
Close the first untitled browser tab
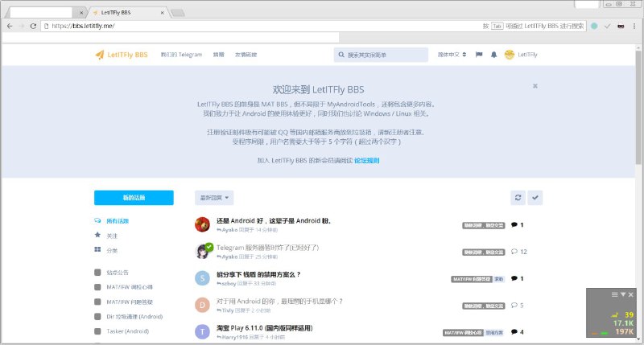(x=81, y=13)
